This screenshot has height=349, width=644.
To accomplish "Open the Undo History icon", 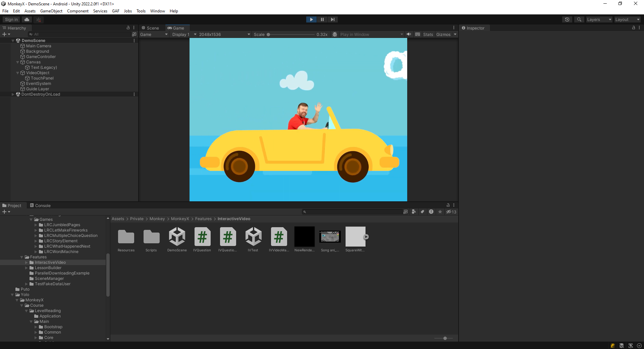I will click(x=567, y=19).
